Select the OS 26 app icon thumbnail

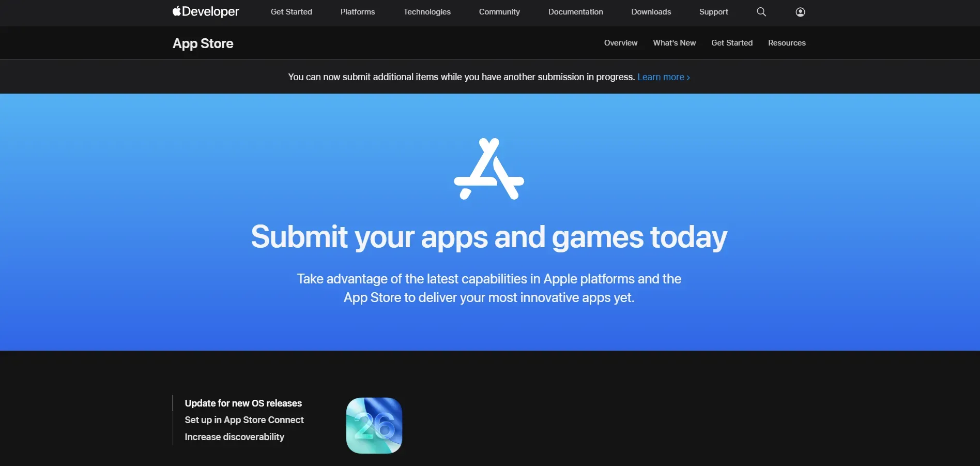(374, 425)
